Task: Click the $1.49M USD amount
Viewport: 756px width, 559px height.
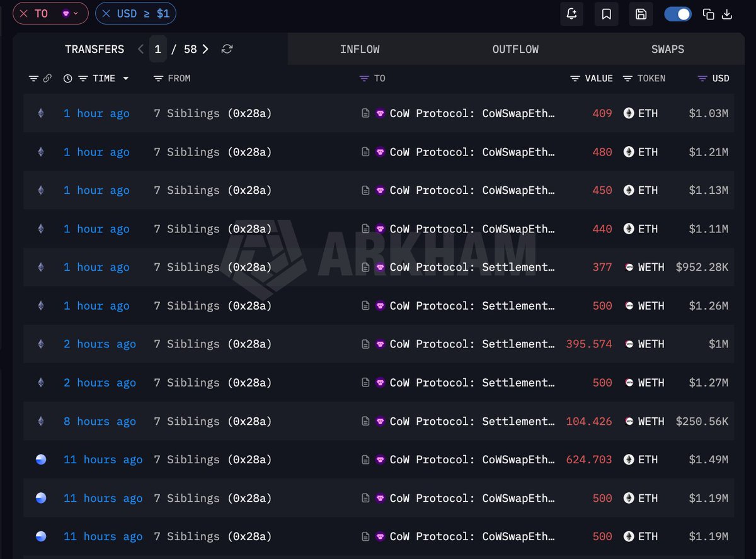Action: [x=708, y=460]
